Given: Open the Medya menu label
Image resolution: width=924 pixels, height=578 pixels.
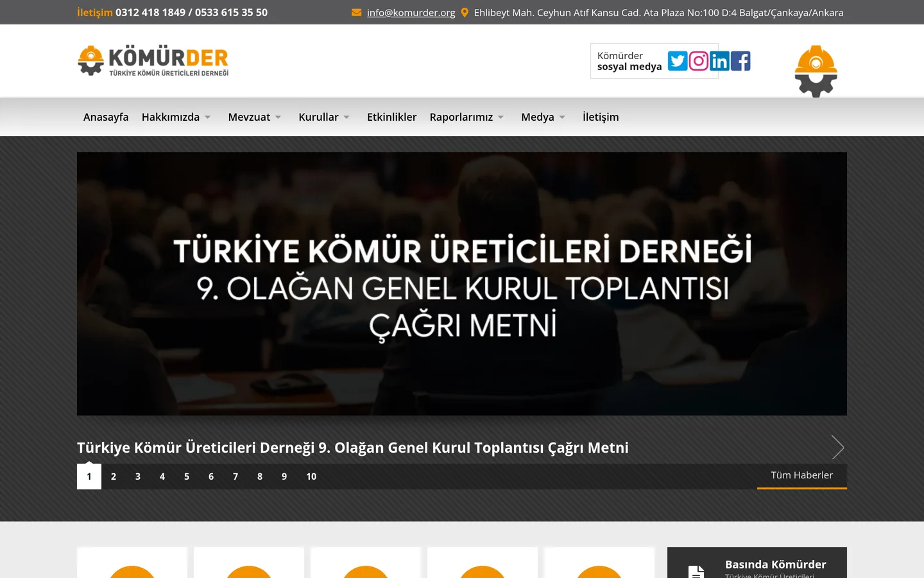Looking at the screenshot, I should (x=538, y=117).
